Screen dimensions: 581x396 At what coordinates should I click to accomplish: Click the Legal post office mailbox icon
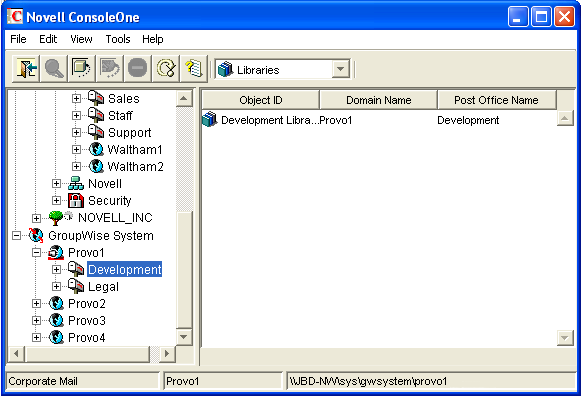click(76, 286)
